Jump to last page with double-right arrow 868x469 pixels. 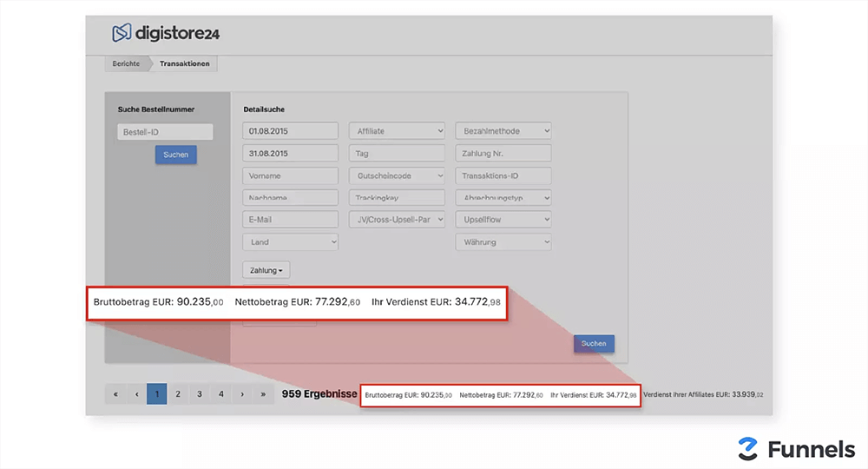coord(263,393)
